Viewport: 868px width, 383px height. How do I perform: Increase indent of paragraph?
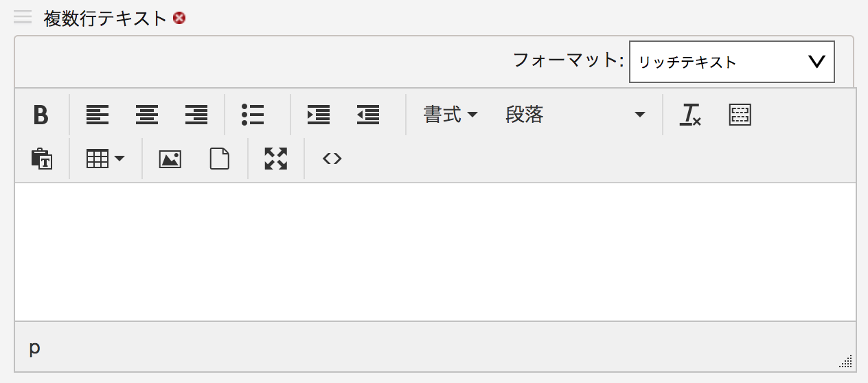pyautogui.click(x=319, y=115)
